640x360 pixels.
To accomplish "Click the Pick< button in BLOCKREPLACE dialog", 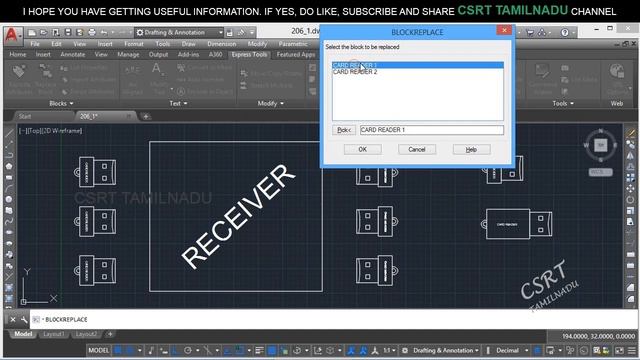I will pyautogui.click(x=344, y=130).
